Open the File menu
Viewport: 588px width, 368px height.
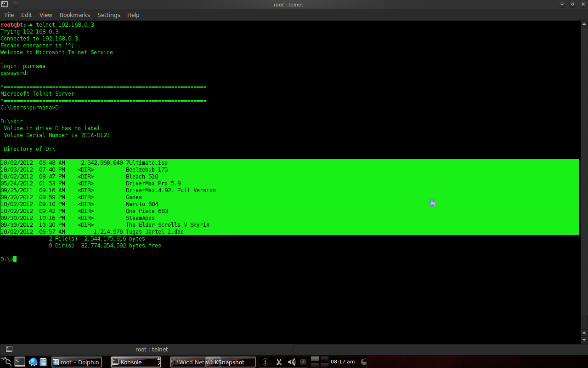pyautogui.click(x=9, y=15)
